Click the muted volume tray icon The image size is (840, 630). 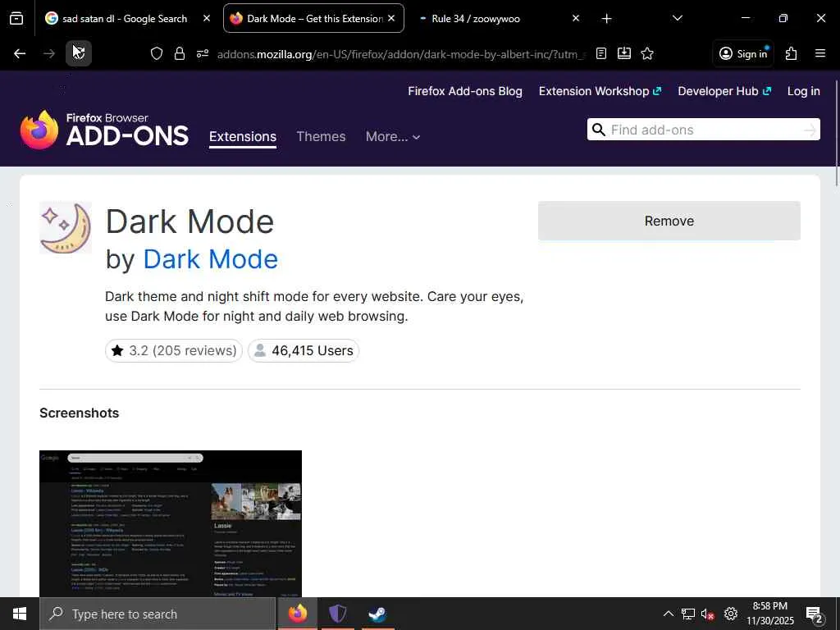(708, 614)
